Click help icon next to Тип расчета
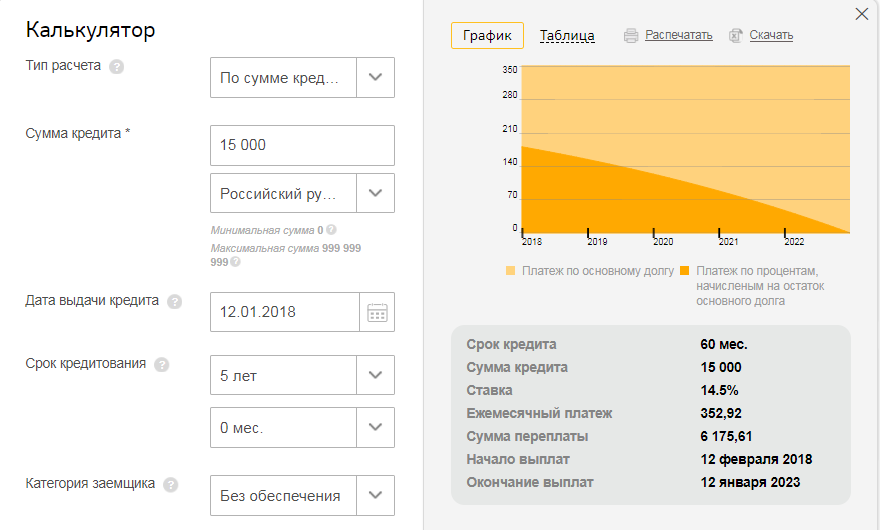The image size is (880, 530). click(x=117, y=67)
